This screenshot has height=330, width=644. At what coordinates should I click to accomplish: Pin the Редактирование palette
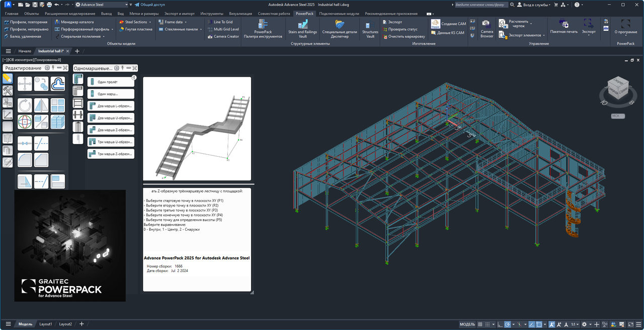pos(53,68)
